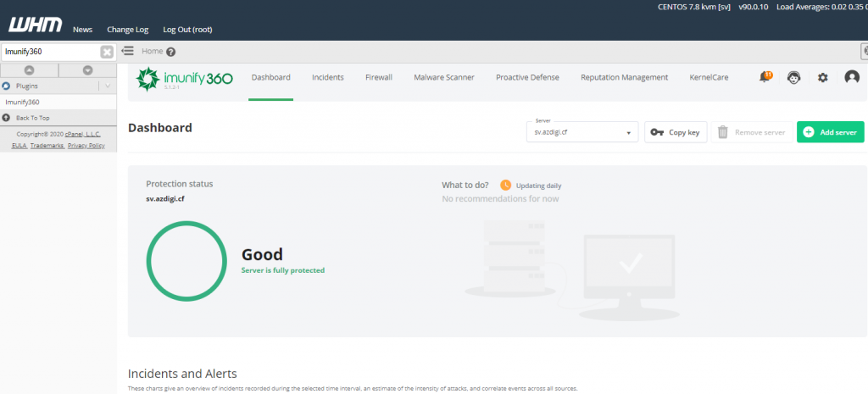Screen dimensions: 868x394
Task: Open Imunify360 plugin in sidebar
Action: click(22, 103)
